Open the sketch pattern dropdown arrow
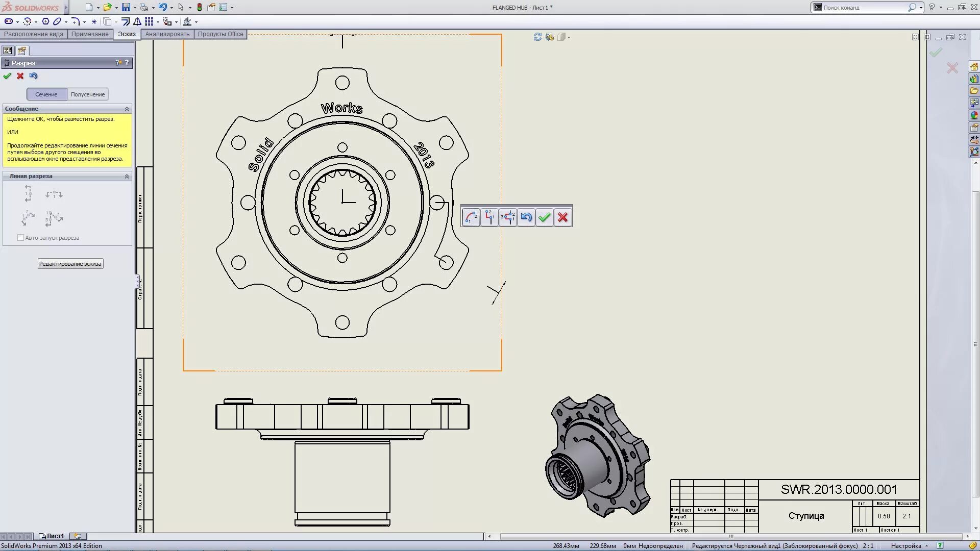Image resolution: width=980 pixels, height=551 pixels. [158, 22]
